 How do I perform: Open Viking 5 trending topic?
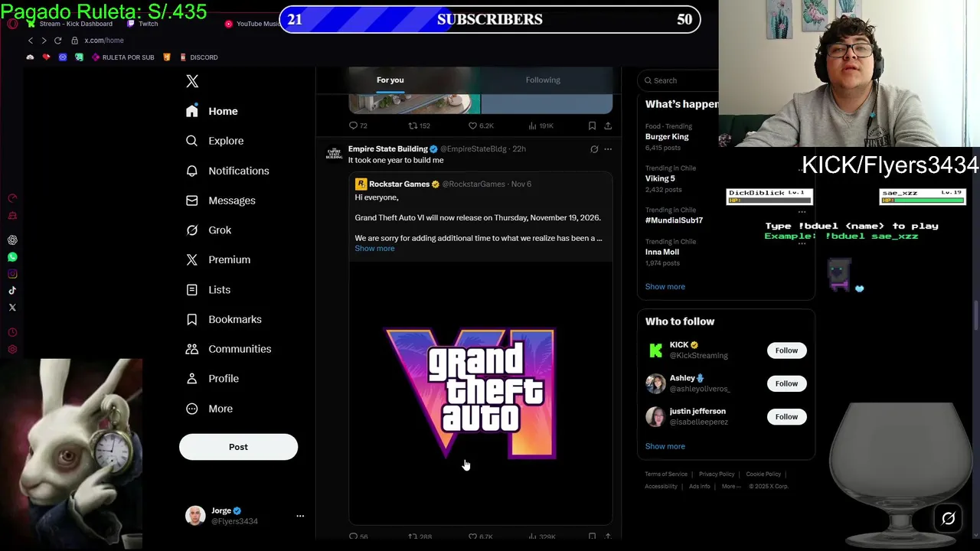(660, 178)
